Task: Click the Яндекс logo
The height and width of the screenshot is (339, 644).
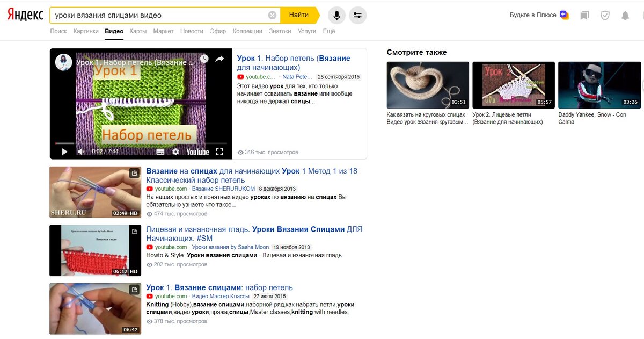Action: coord(25,15)
